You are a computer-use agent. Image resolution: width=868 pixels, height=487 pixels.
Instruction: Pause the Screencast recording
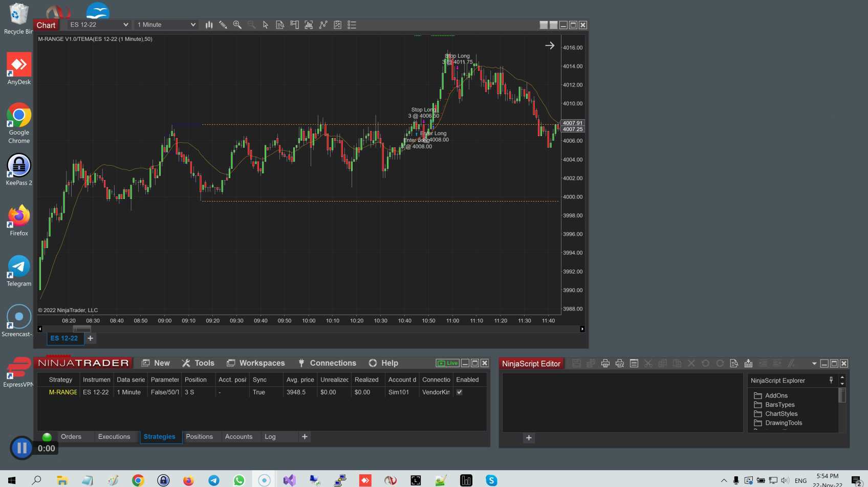click(21, 448)
